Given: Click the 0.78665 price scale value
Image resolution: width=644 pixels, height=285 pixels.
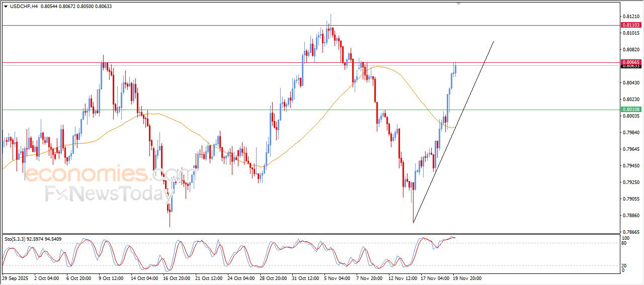Looking at the screenshot, I should [630, 232].
